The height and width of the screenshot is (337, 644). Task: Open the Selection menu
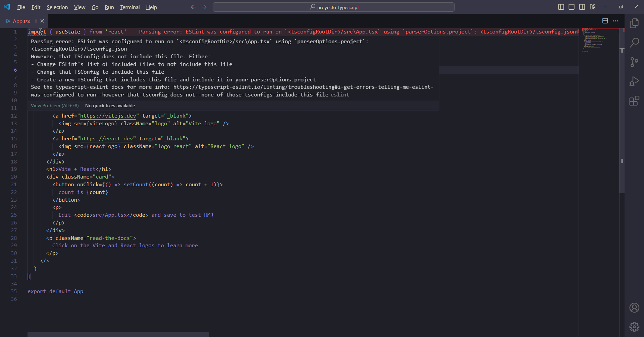(x=57, y=7)
